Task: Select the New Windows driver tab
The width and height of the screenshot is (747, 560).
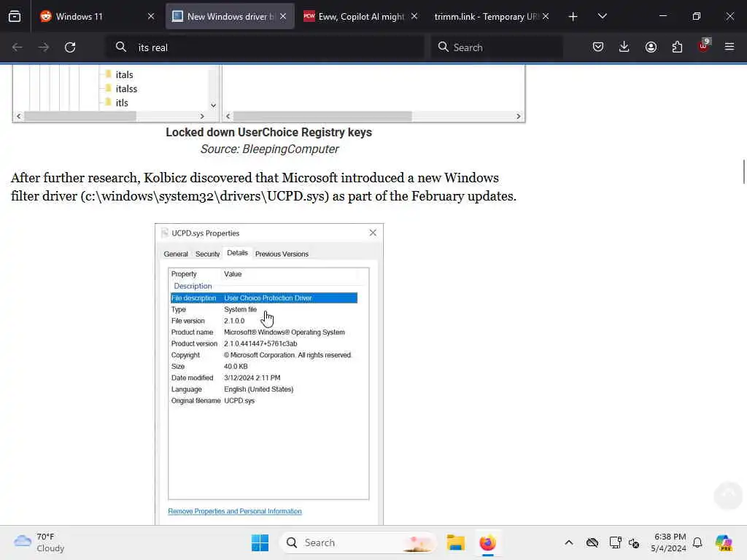Action: 230,16
